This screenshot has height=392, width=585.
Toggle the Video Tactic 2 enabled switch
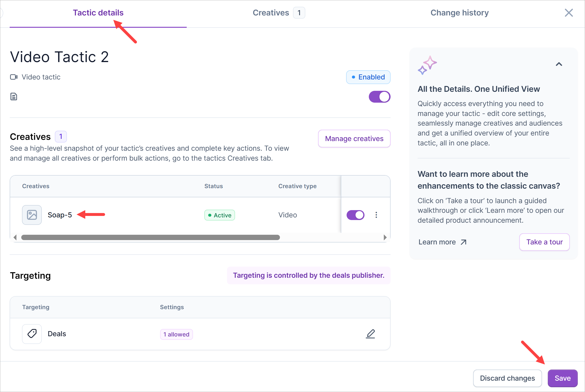pos(379,97)
